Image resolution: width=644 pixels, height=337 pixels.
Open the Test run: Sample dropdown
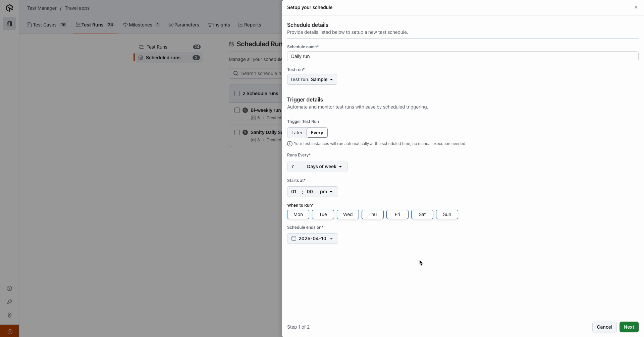point(312,79)
